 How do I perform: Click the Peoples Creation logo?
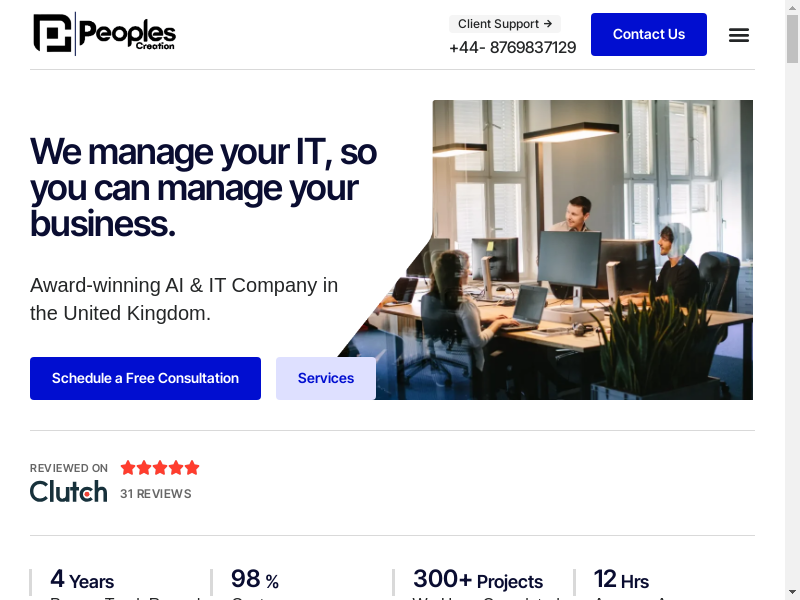105,34
